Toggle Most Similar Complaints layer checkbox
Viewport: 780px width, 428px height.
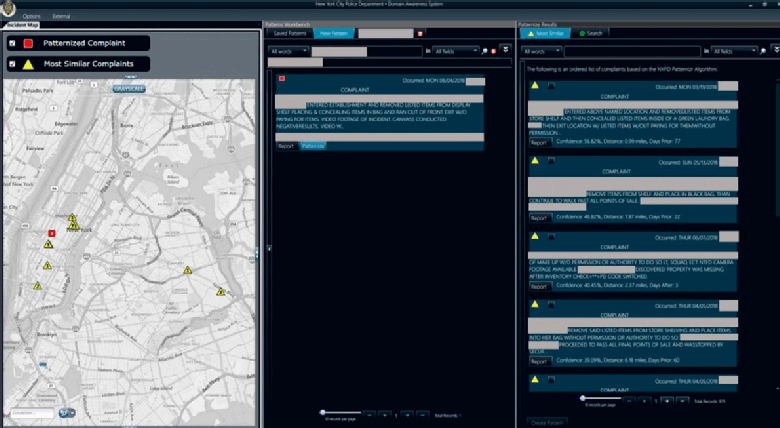(x=12, y=64)
